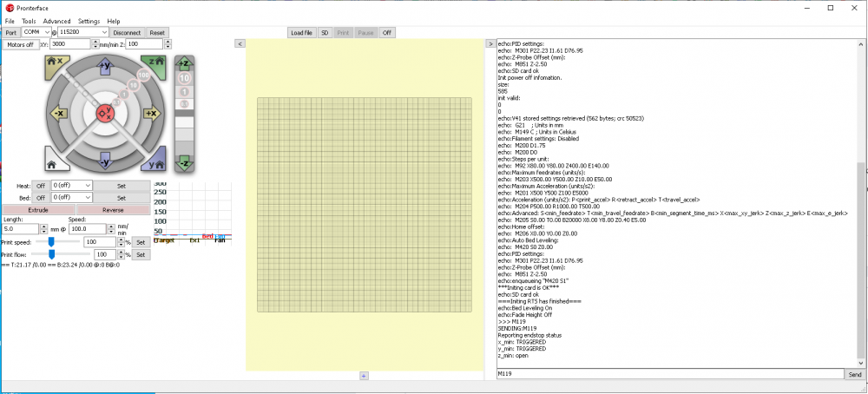Jog the bed with the +Y arrow
Screen dimensions: 868x394
105,67
